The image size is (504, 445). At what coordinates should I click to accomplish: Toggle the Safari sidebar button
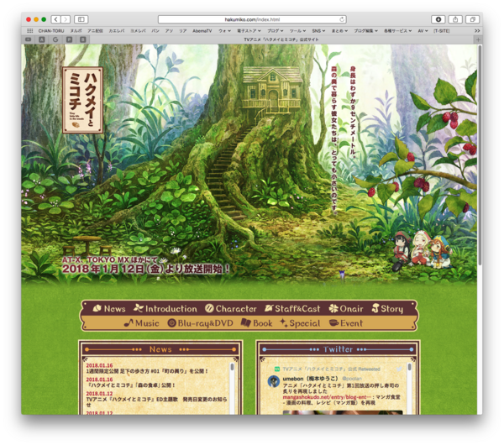click(x=81, y=19)
